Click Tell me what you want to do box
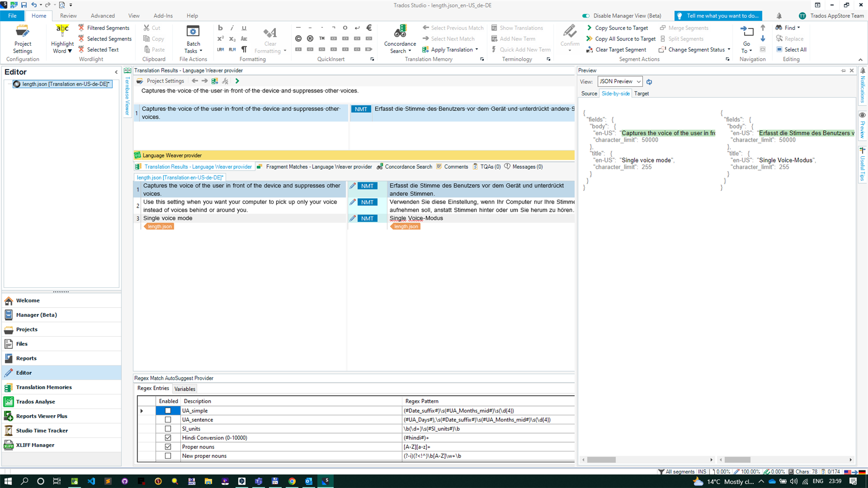This screenshot has width=868, height=488. point(718,16)
